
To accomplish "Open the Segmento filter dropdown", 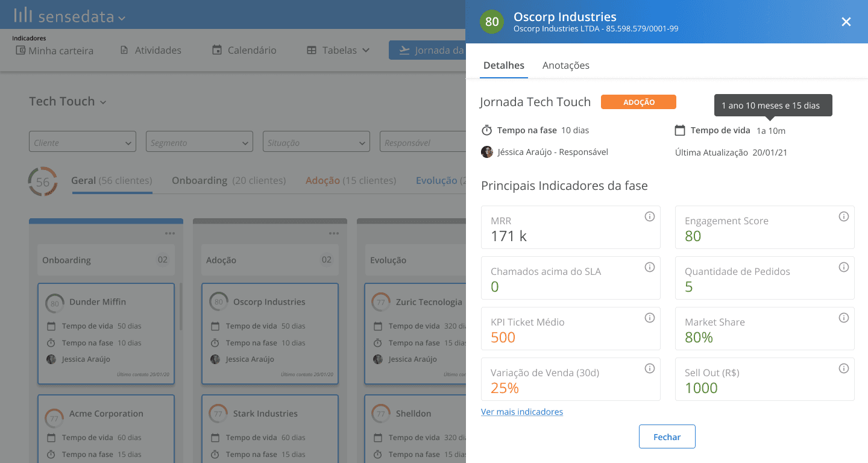I will pos(199,142).
